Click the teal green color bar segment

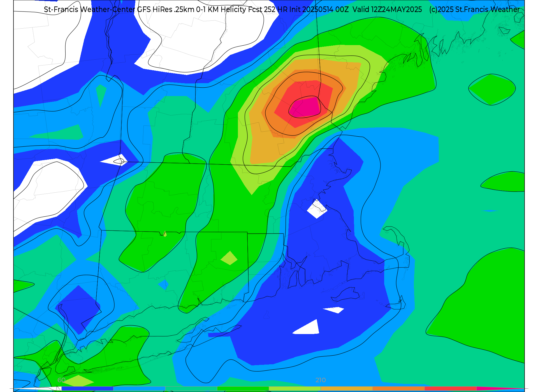(191, 389)
